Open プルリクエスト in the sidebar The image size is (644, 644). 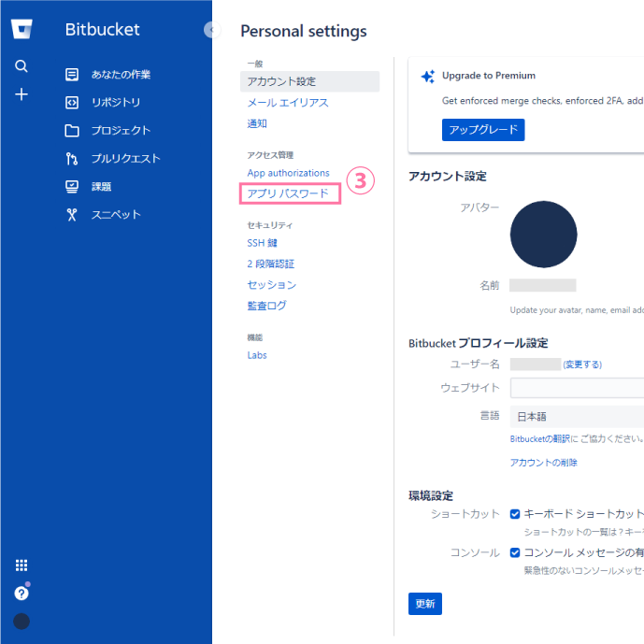125,159
